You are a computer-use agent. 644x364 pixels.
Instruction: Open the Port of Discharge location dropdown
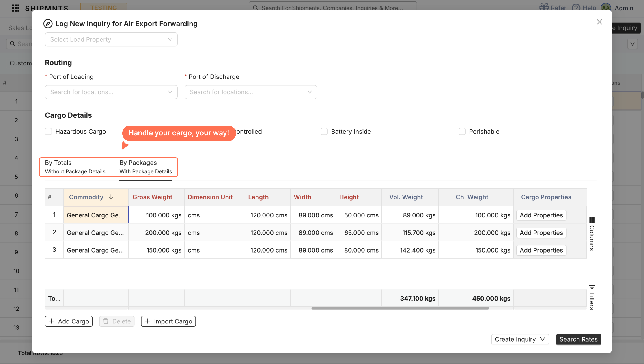click(x=251, y=92)
